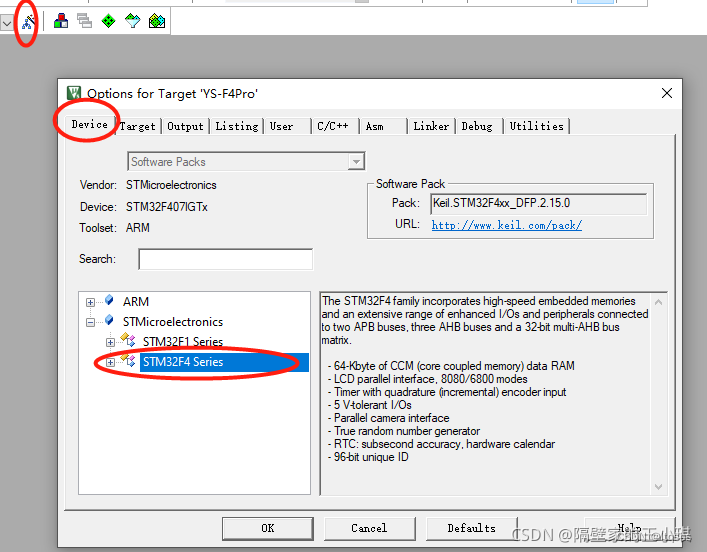Expand the ARM tree node
The width and height of the screenshot is (707, 552).
point(90,302)
